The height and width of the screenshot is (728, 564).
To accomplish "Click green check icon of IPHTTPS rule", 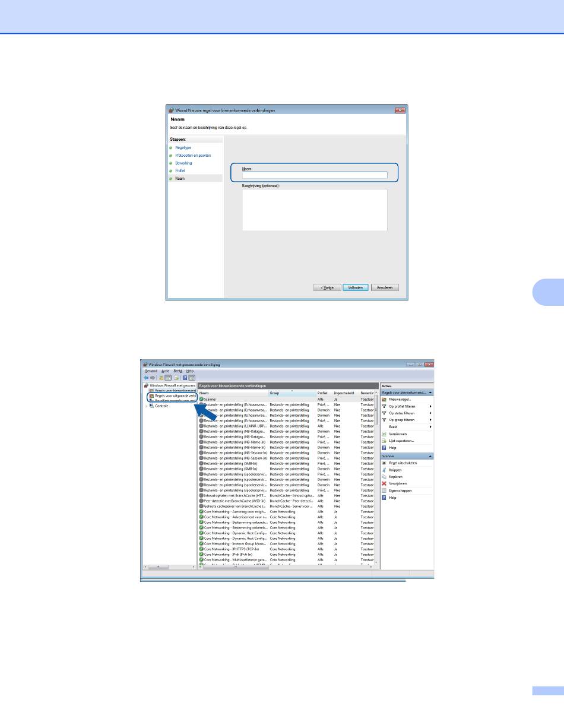I will [201, 549].
